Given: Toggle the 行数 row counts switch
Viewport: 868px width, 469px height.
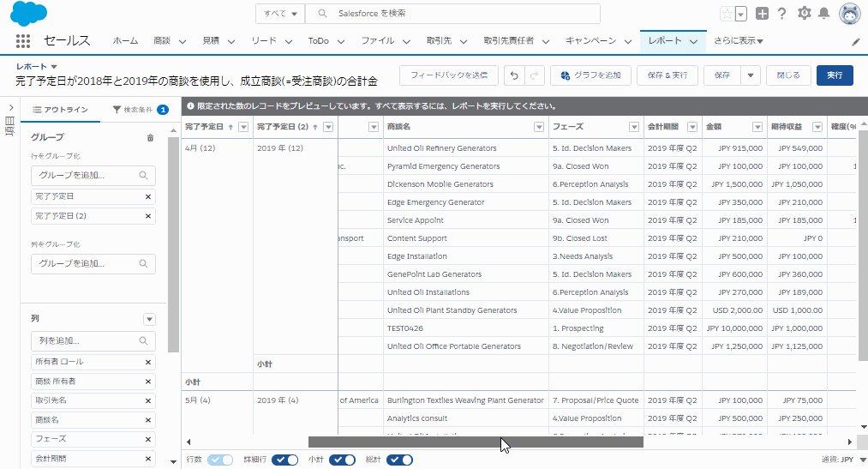Looking at the screenshot, I should (219, 460).
